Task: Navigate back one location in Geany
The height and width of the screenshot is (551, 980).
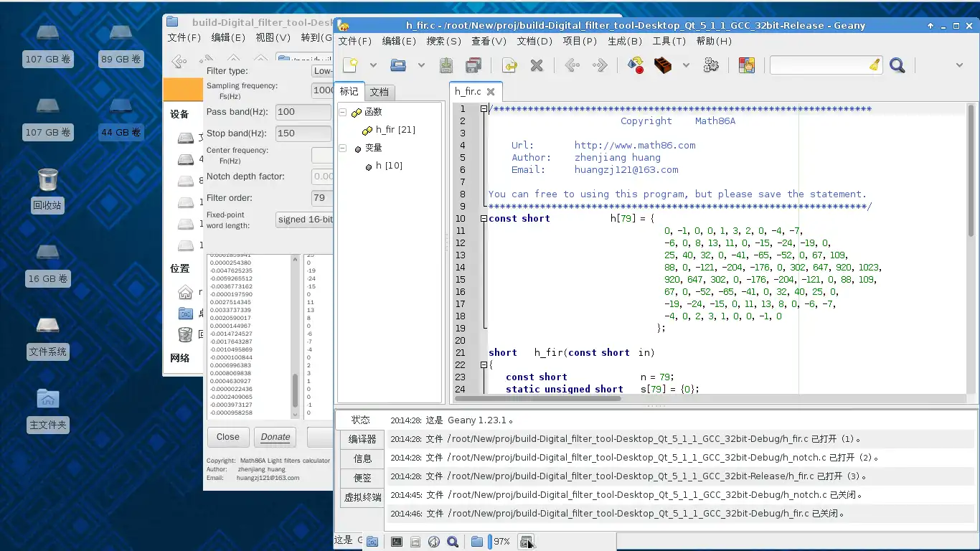Action: (572, 65)
